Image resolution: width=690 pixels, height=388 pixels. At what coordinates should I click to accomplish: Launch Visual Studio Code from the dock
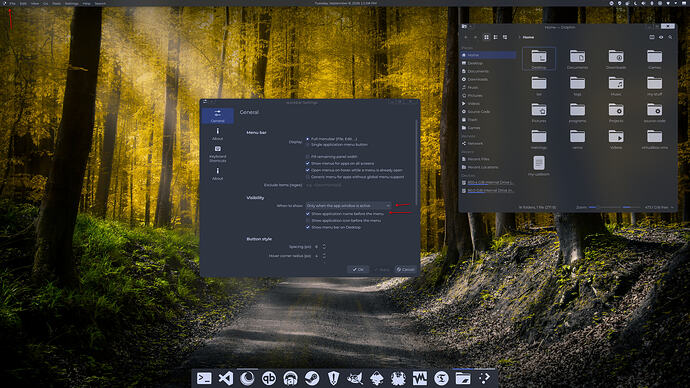click(x=226, y=378)
